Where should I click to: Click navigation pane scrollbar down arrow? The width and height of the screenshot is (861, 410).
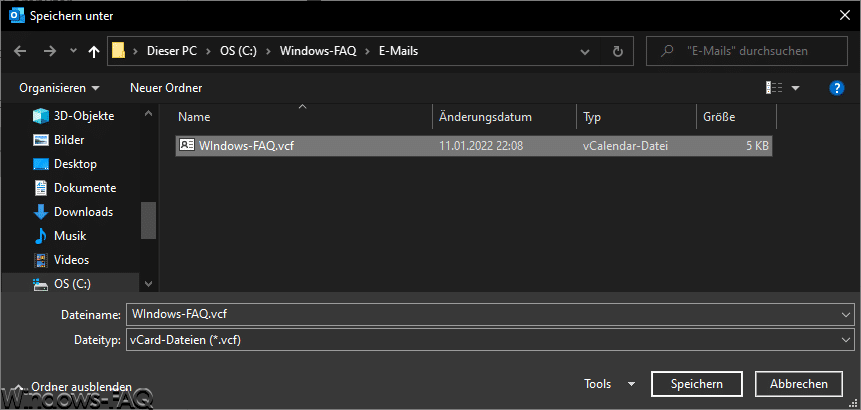coord(148,284)
